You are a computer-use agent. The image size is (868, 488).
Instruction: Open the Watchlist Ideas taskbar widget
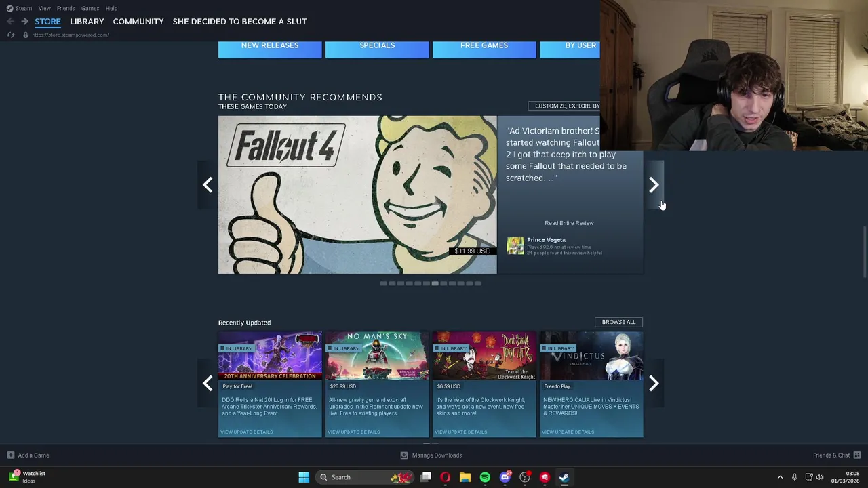(28, 477)
